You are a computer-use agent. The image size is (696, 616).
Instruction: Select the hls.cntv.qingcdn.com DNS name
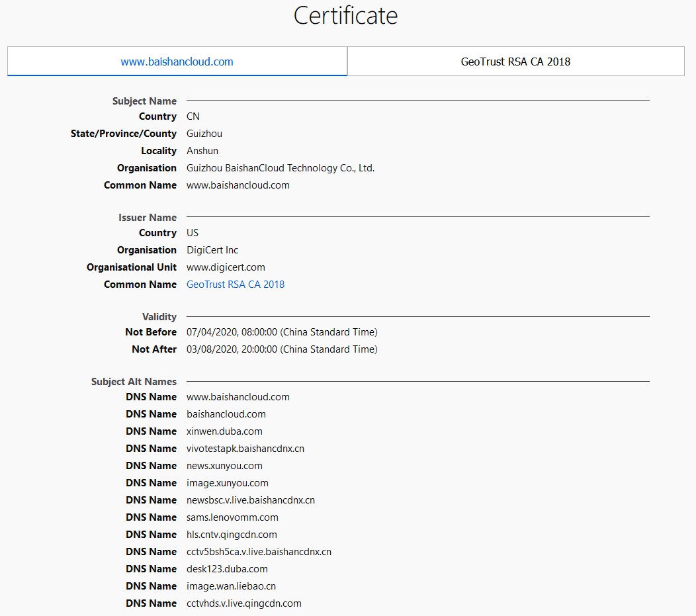(232, 535)
